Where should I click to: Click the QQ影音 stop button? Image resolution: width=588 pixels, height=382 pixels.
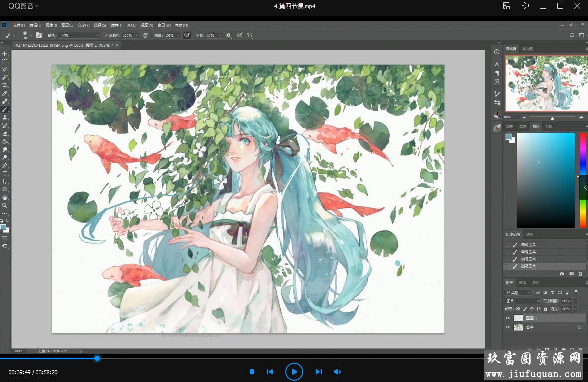(252, 372)
